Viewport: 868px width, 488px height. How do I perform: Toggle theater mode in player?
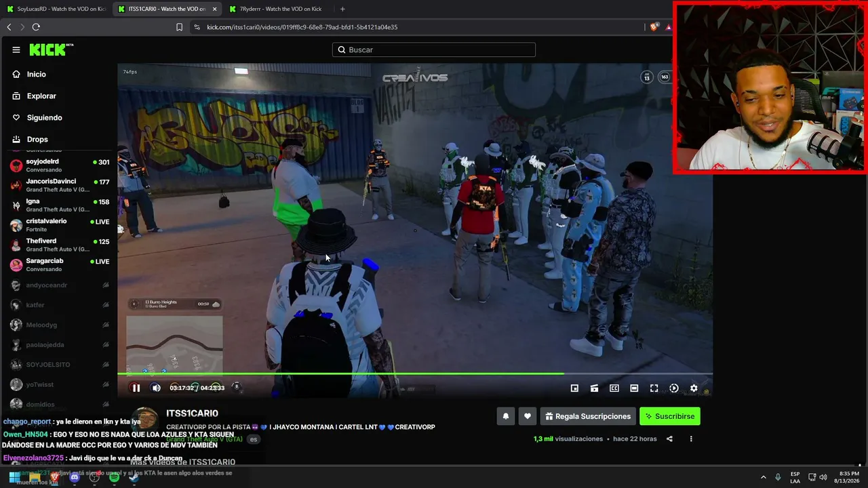[634, 388]
